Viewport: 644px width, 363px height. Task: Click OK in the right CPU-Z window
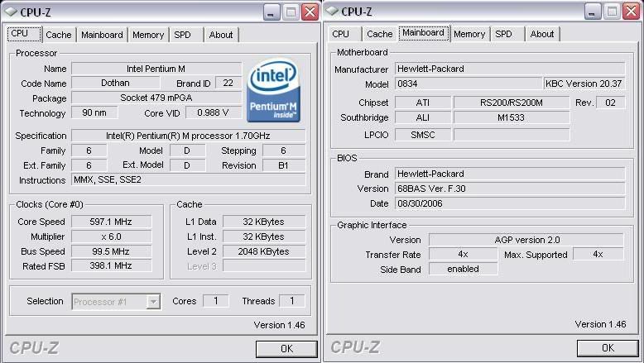pos(608,348)
